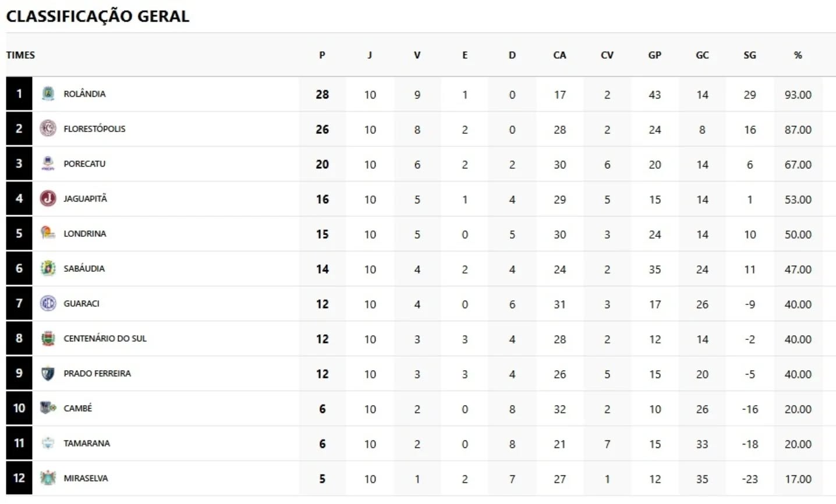Click the Florestópolis team crest icon
Viewport: 836px width, 504px height.
[48, 129]
